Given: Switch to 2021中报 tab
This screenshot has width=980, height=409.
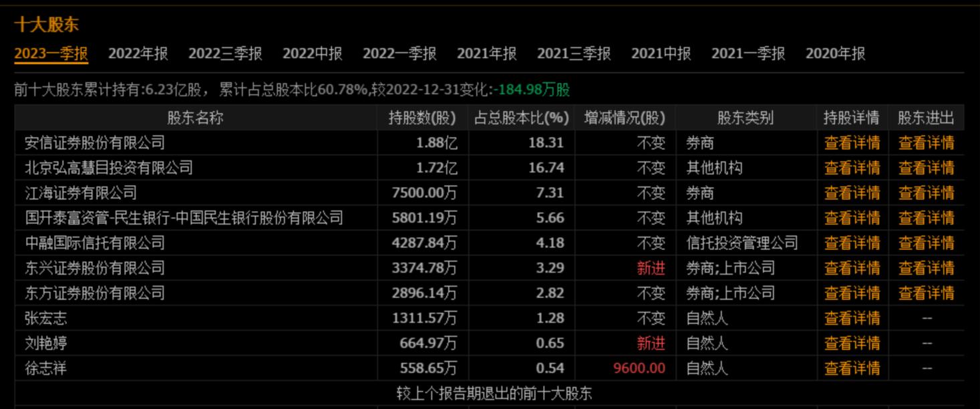Looking at the screenshot, I should pyautogui.click(x=661, y=53).
